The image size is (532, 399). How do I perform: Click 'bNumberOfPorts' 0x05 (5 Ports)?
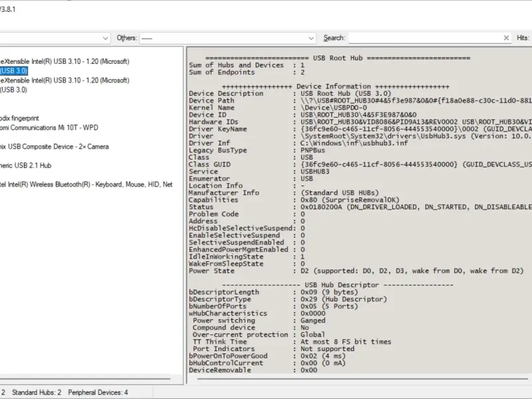(273, 307)
